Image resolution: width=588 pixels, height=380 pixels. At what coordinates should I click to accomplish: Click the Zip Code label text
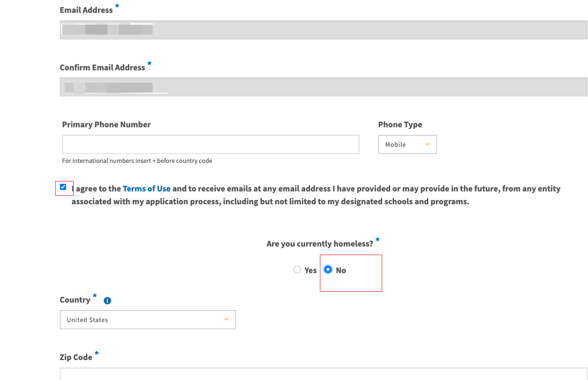coord(76,357)
